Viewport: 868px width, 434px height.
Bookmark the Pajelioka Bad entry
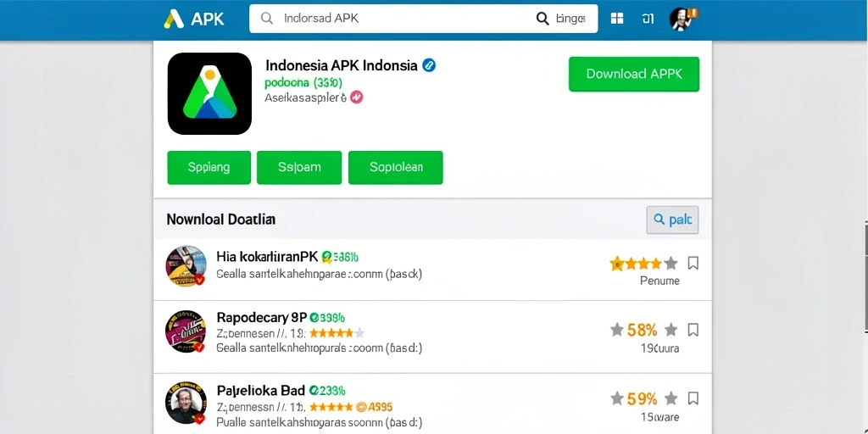693,398
